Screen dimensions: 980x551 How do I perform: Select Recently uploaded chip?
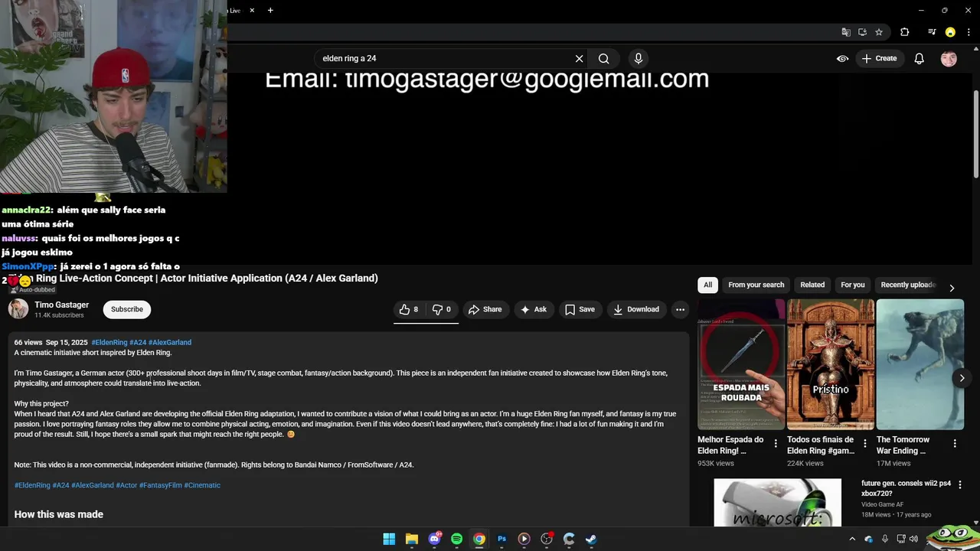click(x=908, y=285)
